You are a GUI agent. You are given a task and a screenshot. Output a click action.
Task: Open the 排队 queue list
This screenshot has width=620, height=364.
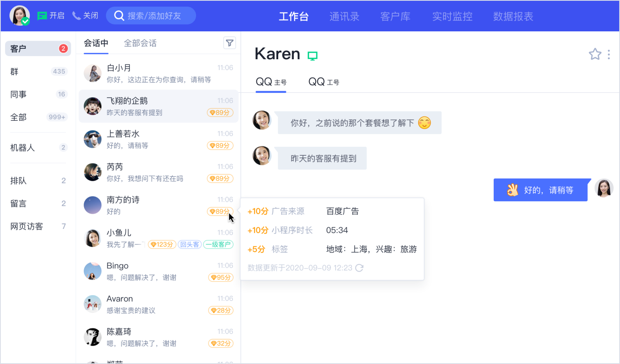[38, 181]
